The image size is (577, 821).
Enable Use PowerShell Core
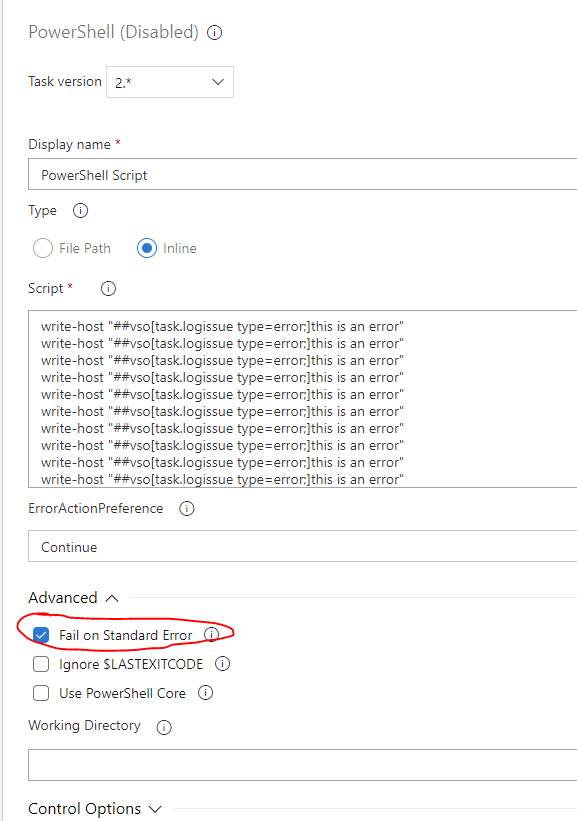41,693
